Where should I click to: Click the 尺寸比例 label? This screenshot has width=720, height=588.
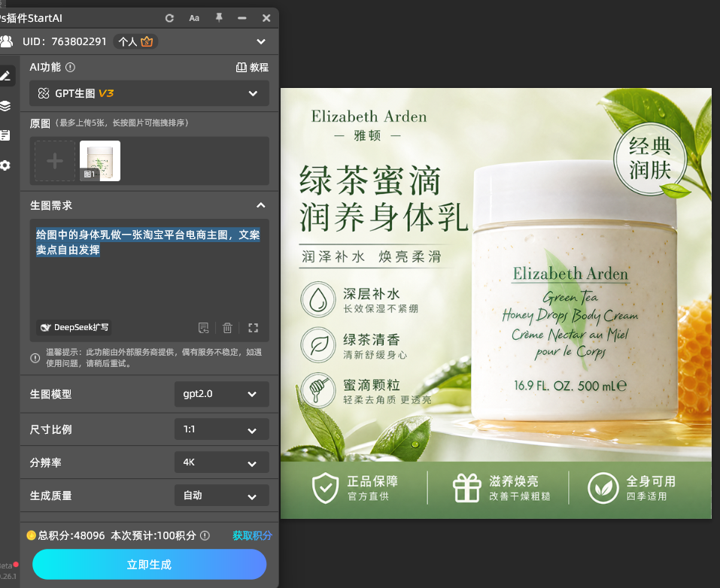pyautogui.click(x=50, y=429)
